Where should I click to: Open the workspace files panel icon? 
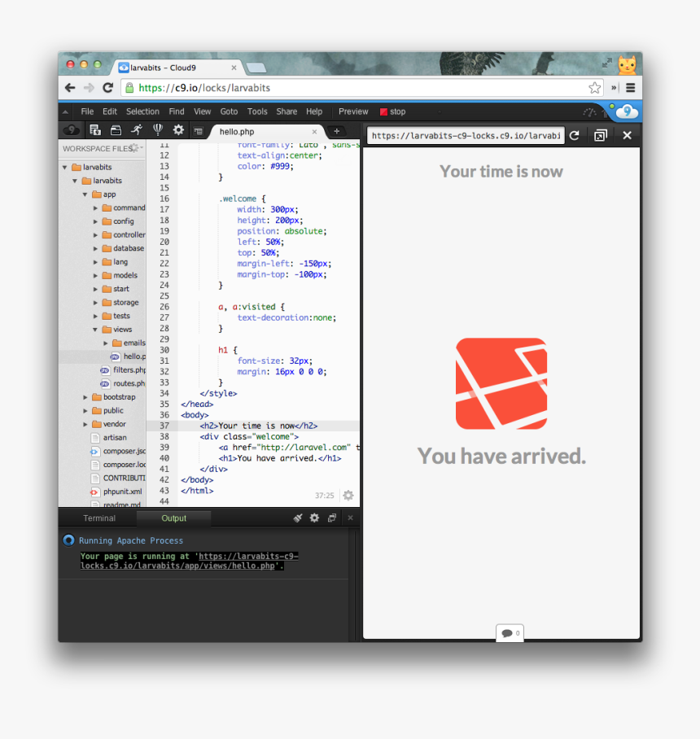tap(95, 130)
